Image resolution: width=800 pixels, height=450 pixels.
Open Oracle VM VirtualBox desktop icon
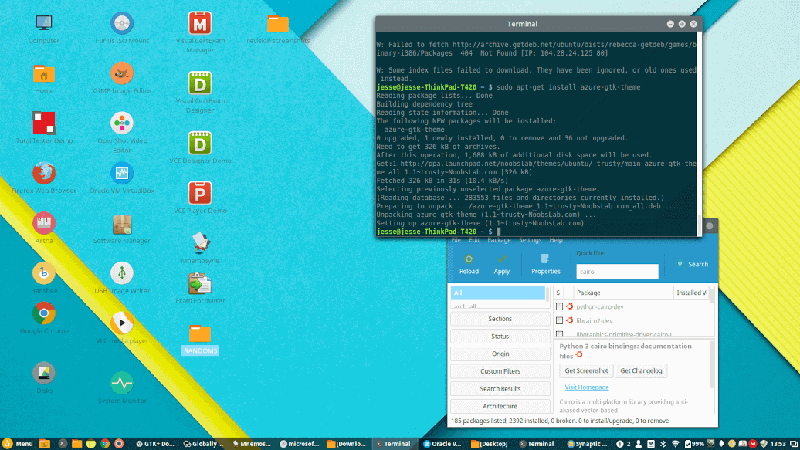(x=121, y=172)
